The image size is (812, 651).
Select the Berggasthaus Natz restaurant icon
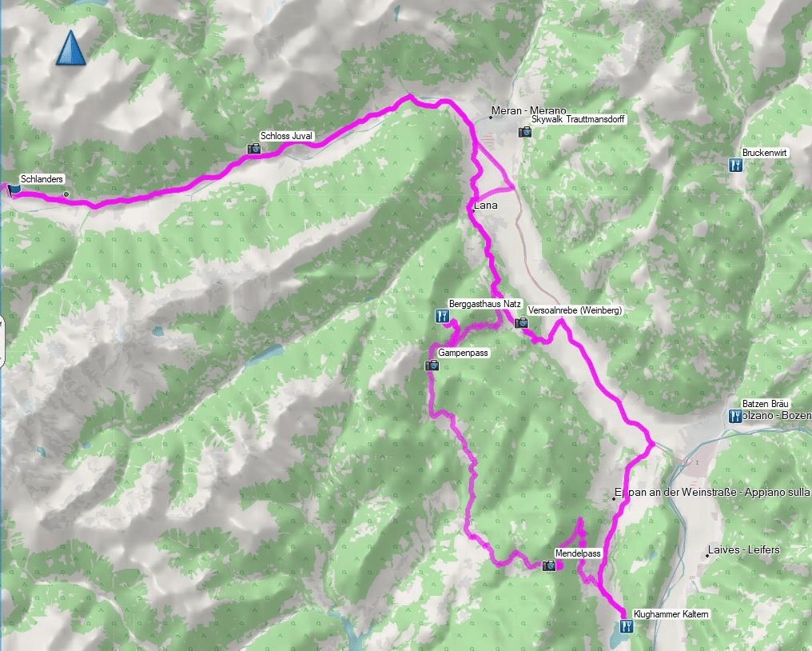click(x=442, y=316)
